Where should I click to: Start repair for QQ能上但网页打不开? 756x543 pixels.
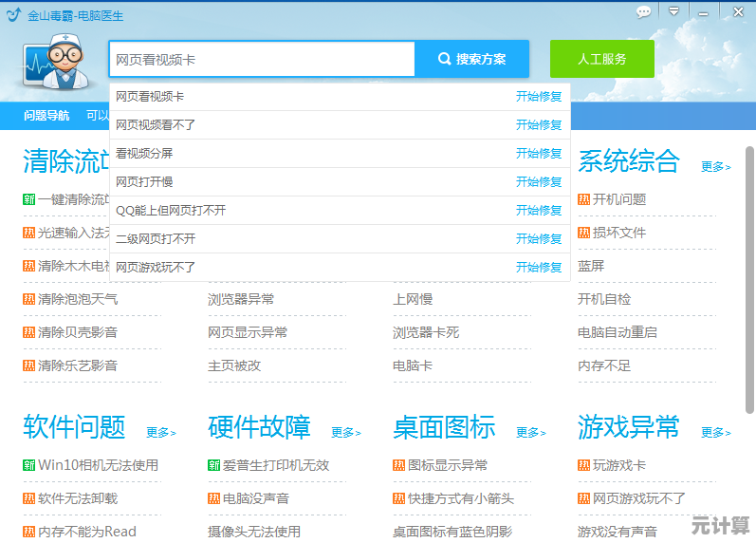click(x=538, y=210)
